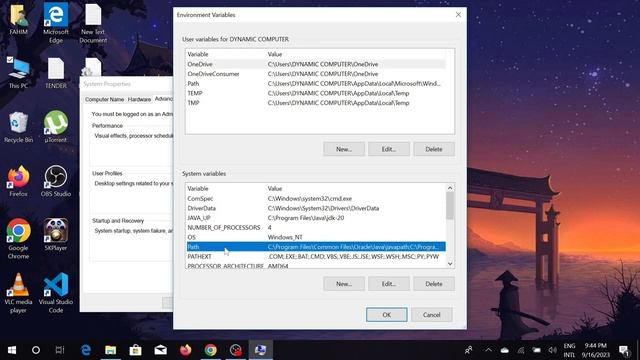
Task: Open the notification center icon
Action: (624, 350)
